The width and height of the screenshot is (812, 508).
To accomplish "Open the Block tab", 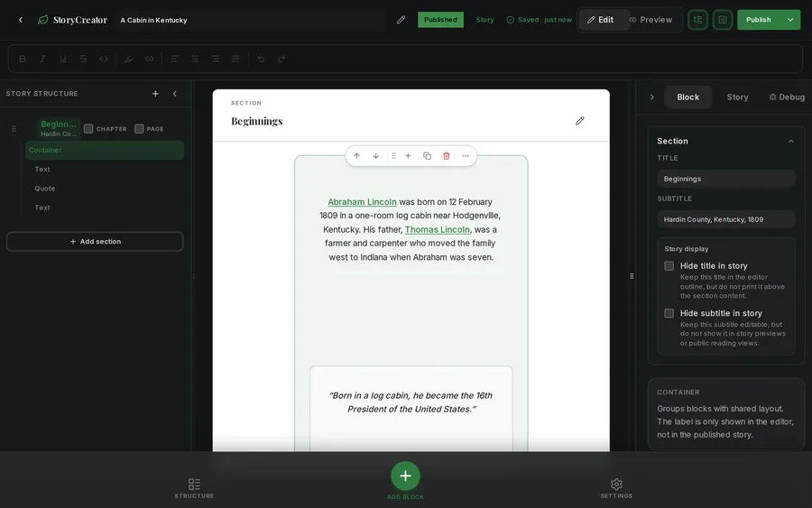I will pyautogui.click(x=687, y=97).
